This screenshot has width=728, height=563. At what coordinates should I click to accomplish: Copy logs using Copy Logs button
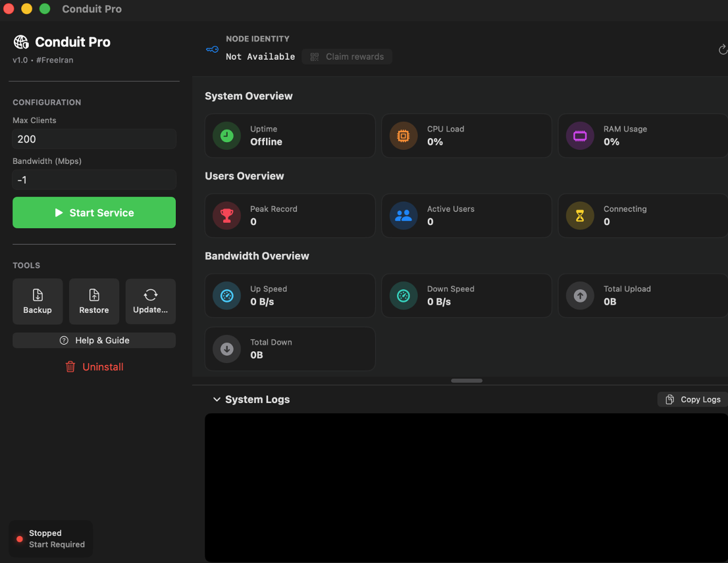(x=692, y=399)
